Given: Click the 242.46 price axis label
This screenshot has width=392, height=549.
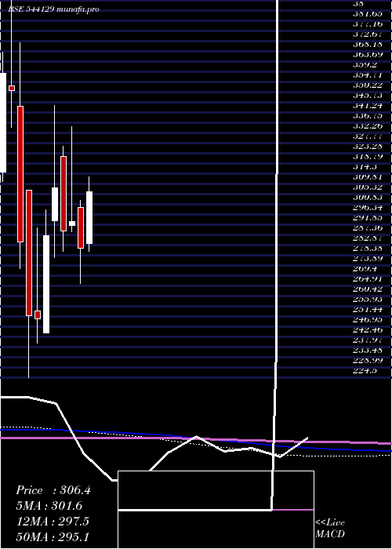Looking at the screenshot, I should pos(368,330).
